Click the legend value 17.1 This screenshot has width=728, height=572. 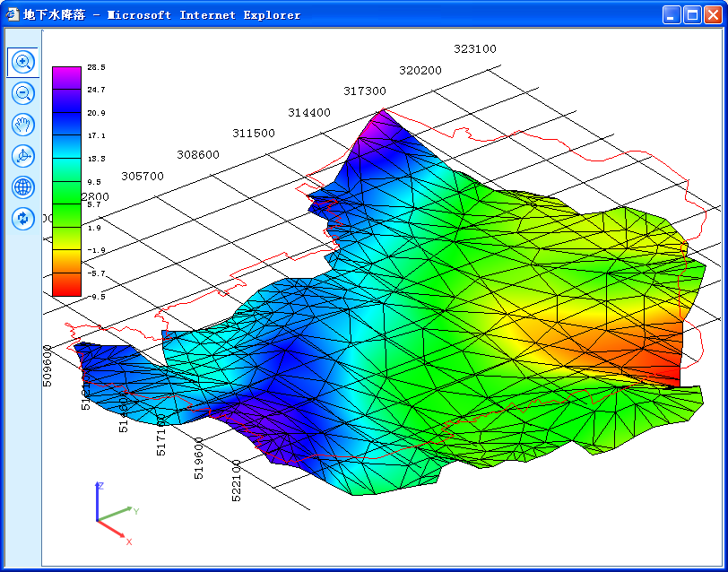pyautogui.click(x=96, y=135)
